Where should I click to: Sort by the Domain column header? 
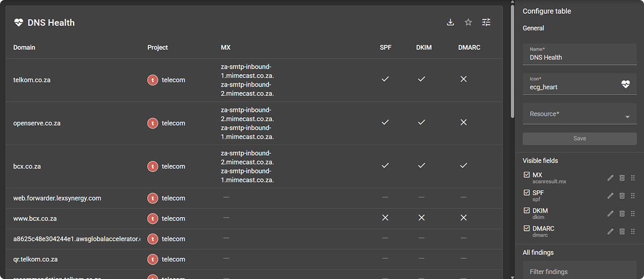(x=24, y=48)
